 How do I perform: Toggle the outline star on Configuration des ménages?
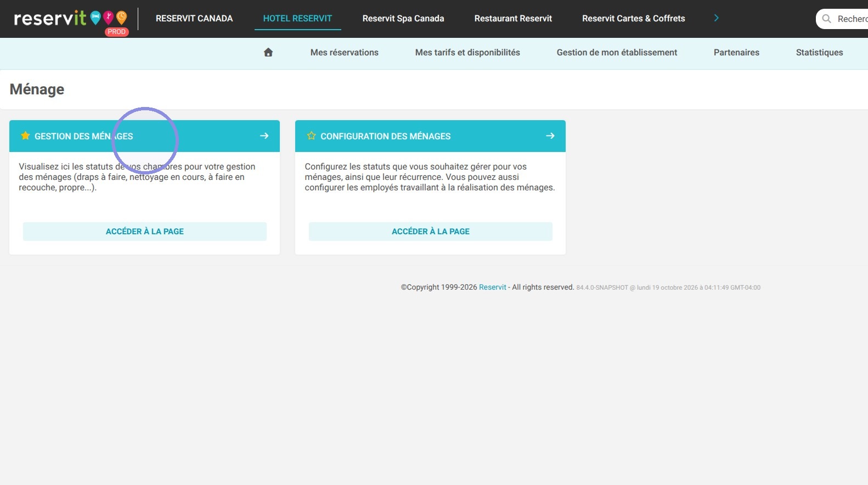point(311,136)
